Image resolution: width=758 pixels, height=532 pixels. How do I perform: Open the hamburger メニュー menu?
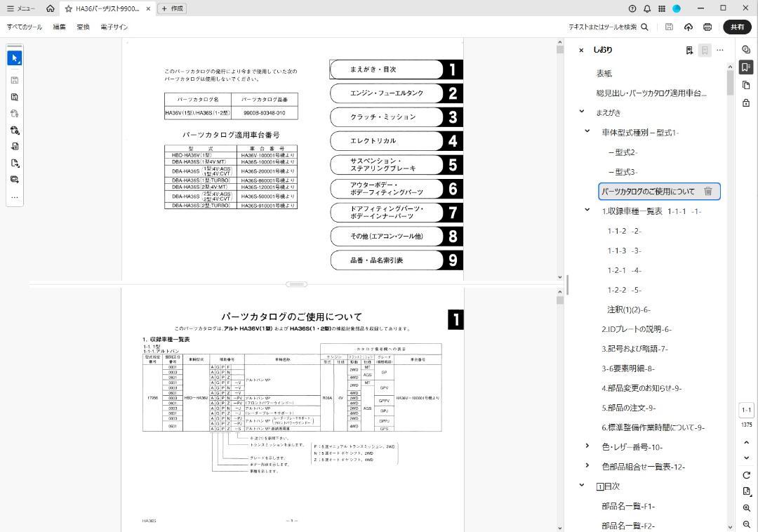[x=21, y=8]
